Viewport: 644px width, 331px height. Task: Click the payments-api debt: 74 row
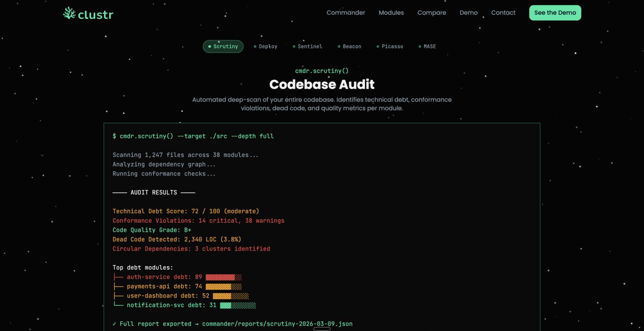tap(177, 286)
